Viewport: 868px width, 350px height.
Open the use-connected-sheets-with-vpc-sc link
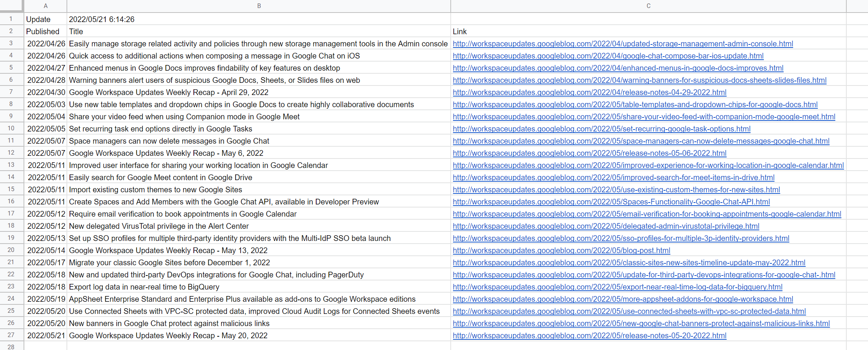point(629,311)
